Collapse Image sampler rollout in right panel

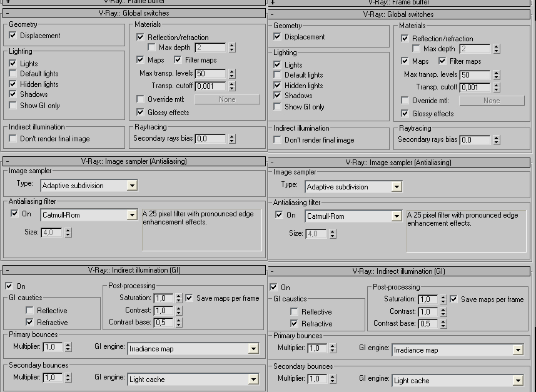coord(399,163)
